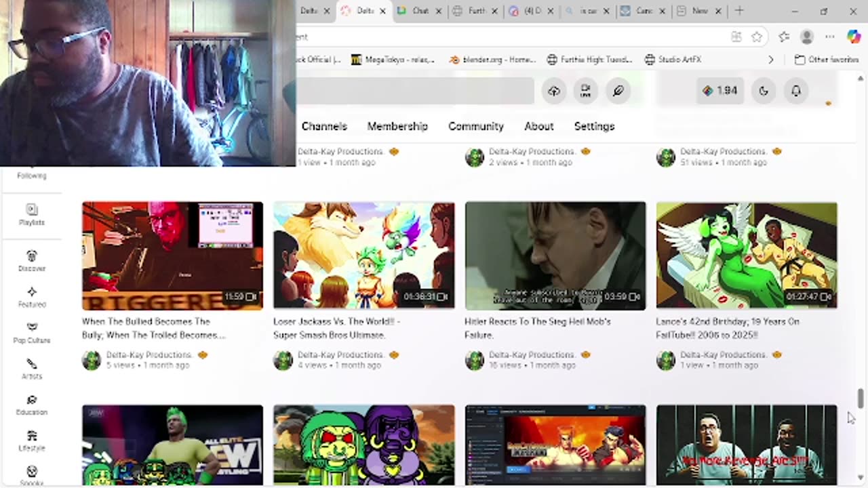Open the Education sidebar category
This screenshot has width=868, height=488.
coord(32,405)
